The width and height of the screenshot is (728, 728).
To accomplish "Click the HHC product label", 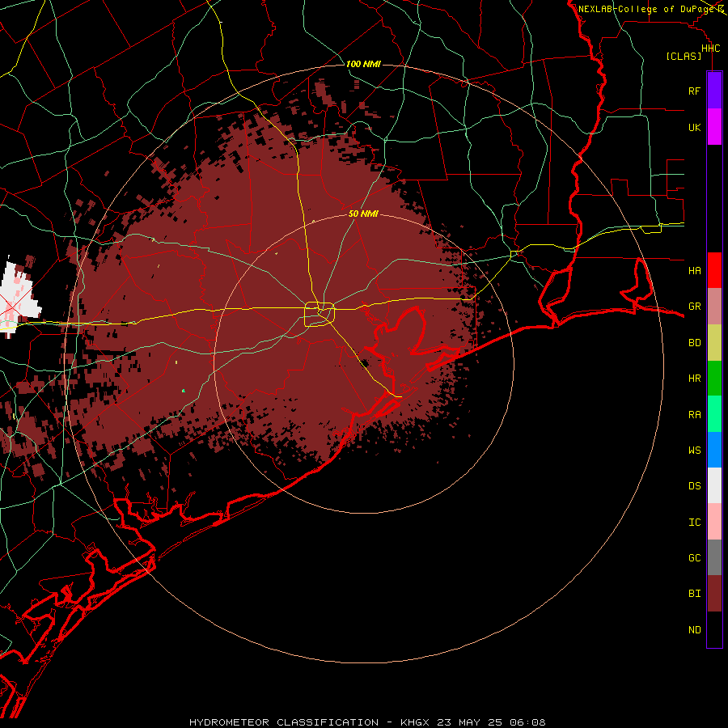I will click(x=710, y=49).
